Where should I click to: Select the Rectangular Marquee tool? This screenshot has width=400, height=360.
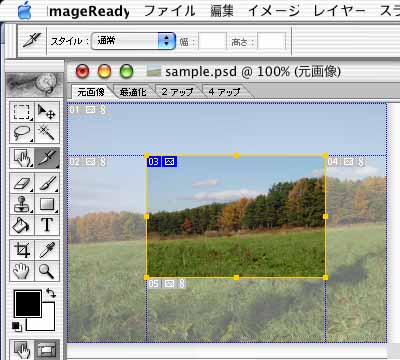pyautogui.click(x=22, y=112)
